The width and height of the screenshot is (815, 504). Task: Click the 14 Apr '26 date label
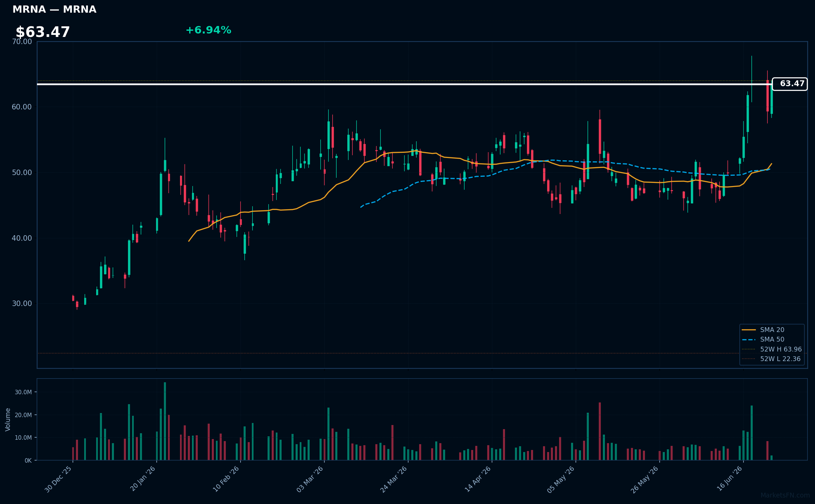pos(478,479)
